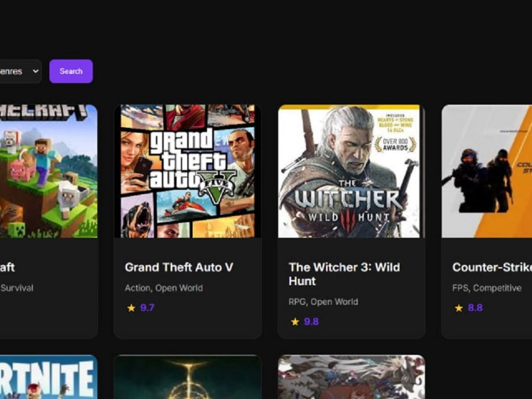The width and height of the screenshot is (532, 399).
Task: Open the Grand Theft Auto V cover image
Action: click(x=188, y=171)
